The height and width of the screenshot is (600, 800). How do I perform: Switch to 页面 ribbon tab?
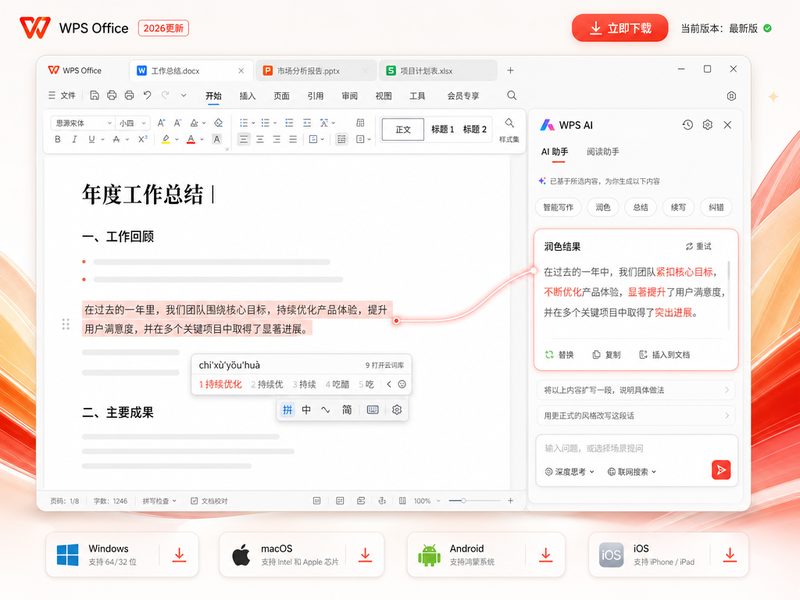tap(281, 95)
